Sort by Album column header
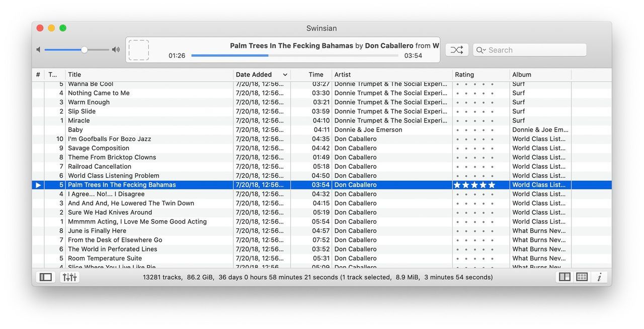This screenshot has height=329, width=644. pos(522,75)
